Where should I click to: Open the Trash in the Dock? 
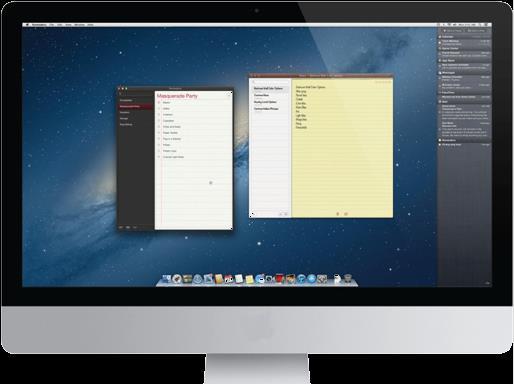pos(348,279)
